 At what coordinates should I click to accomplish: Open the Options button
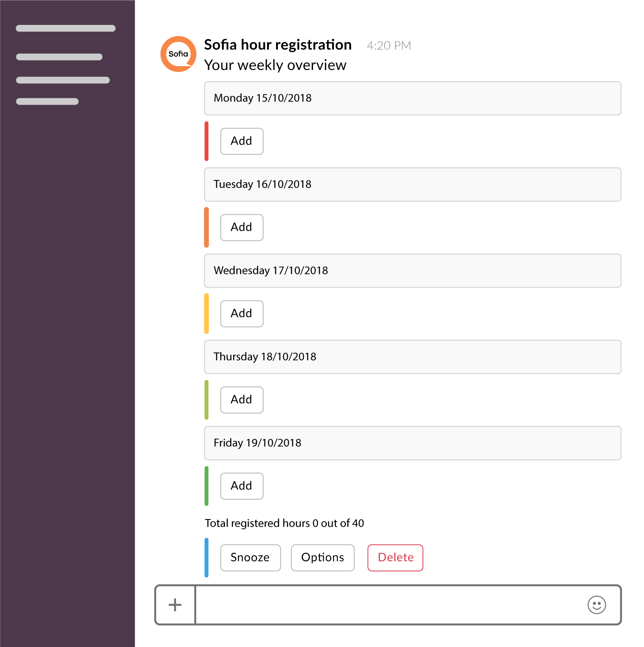point(322,558)
